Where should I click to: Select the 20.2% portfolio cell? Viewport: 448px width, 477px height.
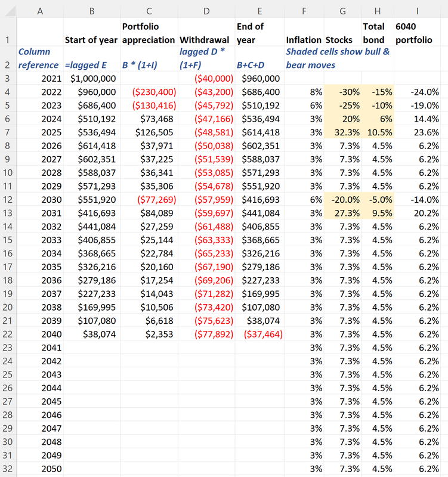(417, 213)
